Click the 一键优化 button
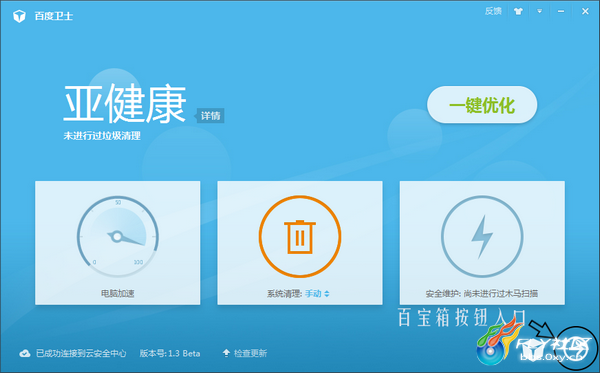This screenshot has height=373, width=600. click(482, 104)
